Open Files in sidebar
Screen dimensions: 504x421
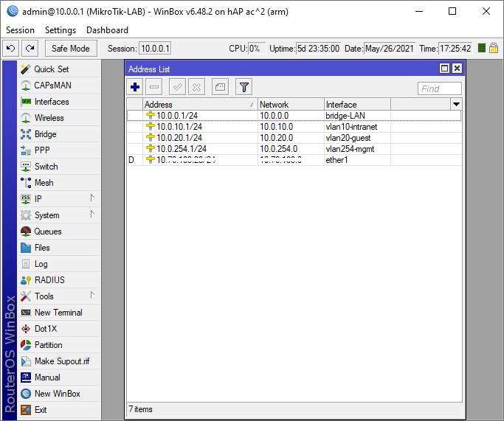(x=59, y=248)
